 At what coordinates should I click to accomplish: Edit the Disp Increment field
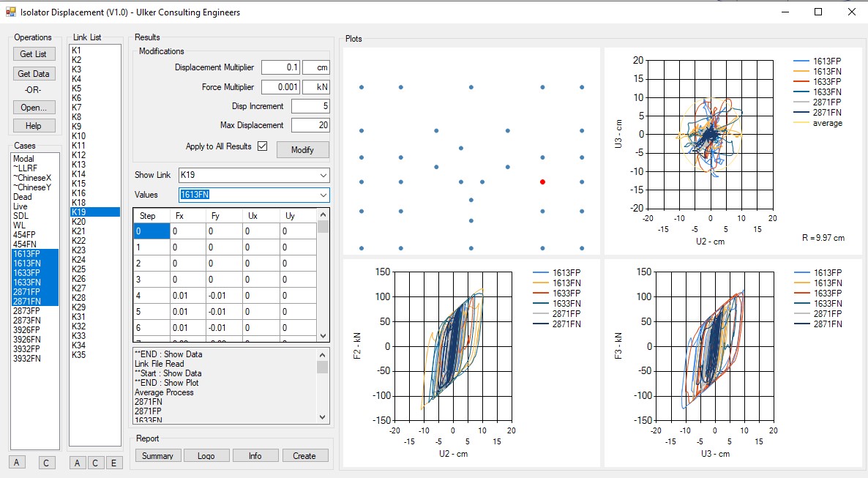[310, 106]
